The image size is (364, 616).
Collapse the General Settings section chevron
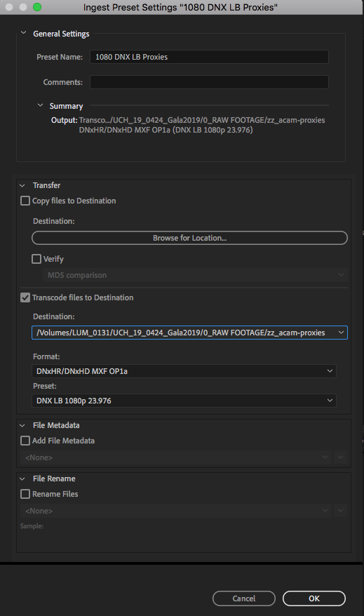24,33
